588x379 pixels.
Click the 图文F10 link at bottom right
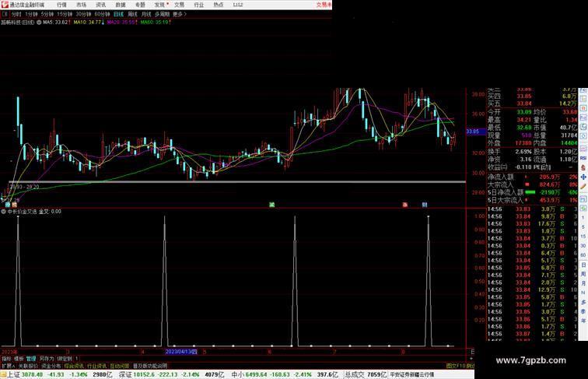click(456, 366)
